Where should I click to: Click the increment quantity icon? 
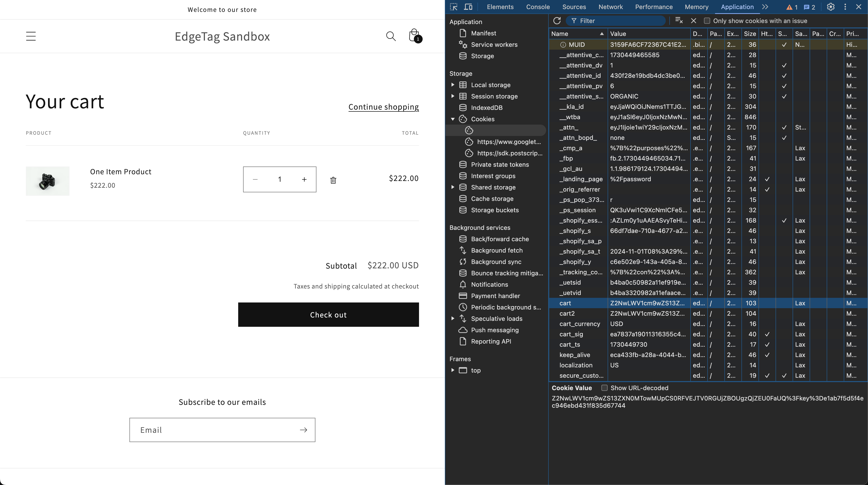[304, 179]
